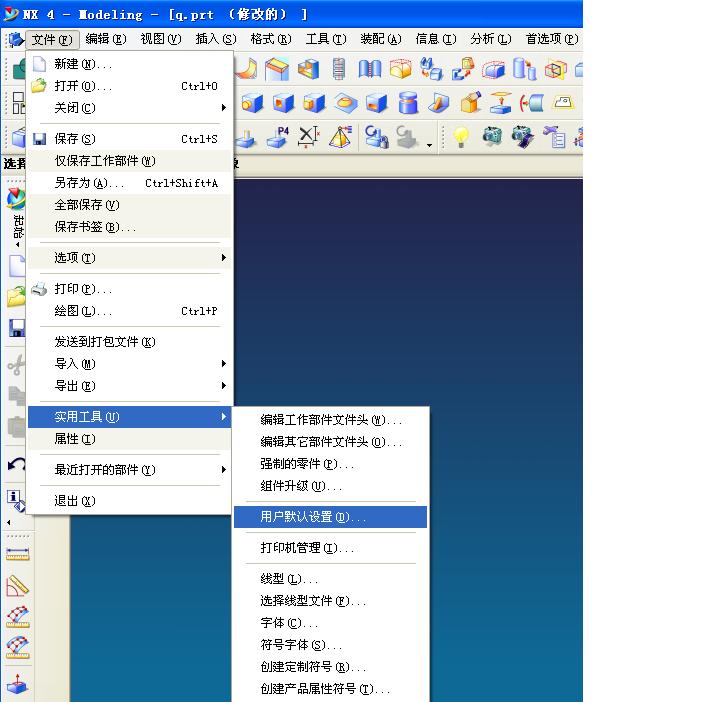Click 另存为(A) Save As entry
The image size is (720, 702).
[129, 183]
